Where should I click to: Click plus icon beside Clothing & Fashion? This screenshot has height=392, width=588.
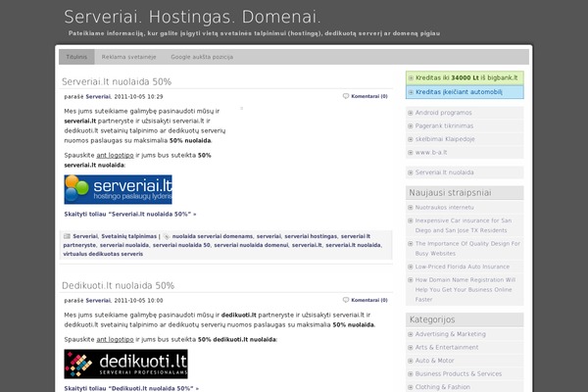[411, 387]
